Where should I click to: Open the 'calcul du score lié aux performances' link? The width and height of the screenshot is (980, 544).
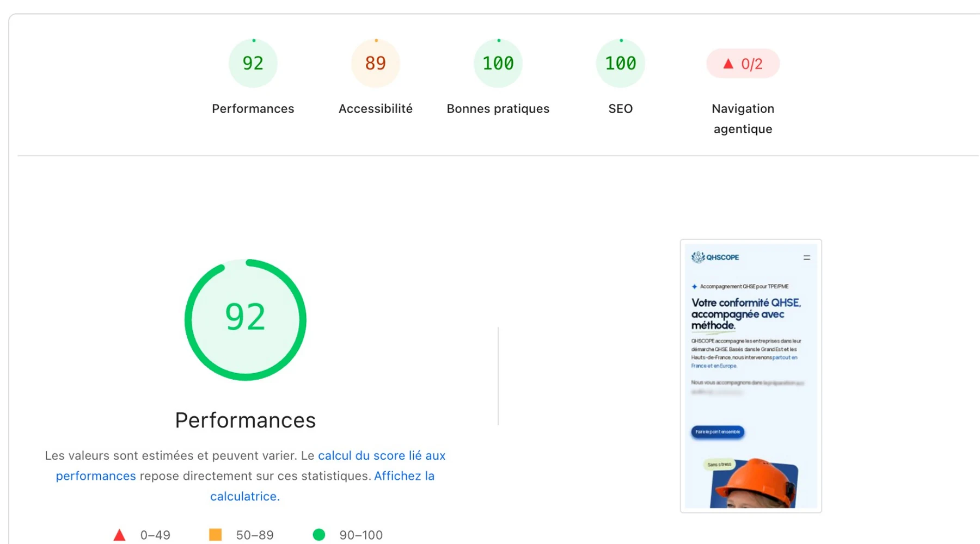(x=250, y=466)
